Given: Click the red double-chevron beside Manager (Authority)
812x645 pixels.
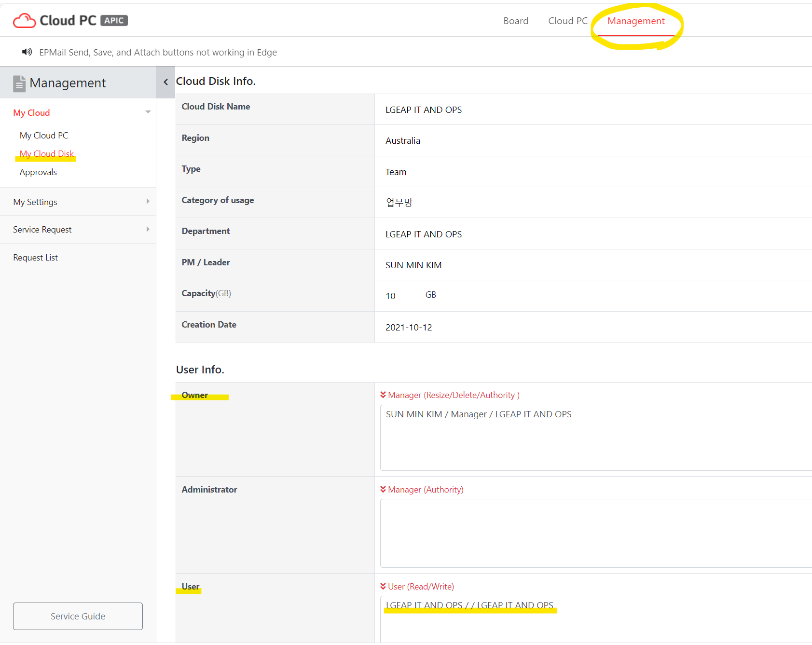Looking at the screenshot, I should [383, 489].
